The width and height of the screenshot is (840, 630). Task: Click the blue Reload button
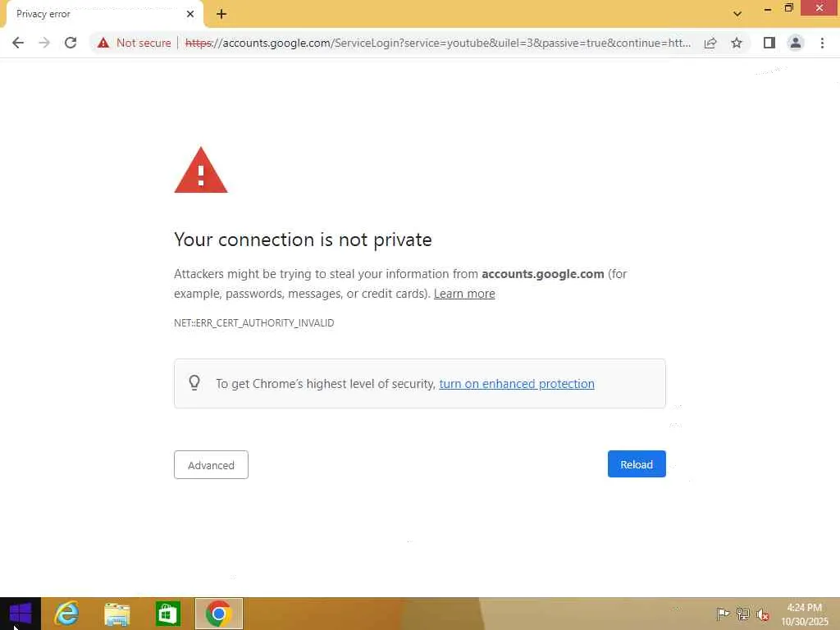pos(637,464)
